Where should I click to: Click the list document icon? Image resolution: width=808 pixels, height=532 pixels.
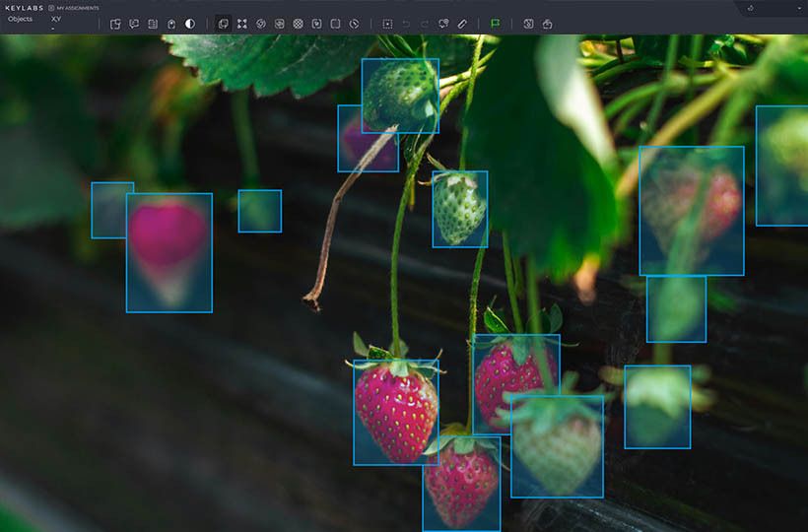[153, 24]
